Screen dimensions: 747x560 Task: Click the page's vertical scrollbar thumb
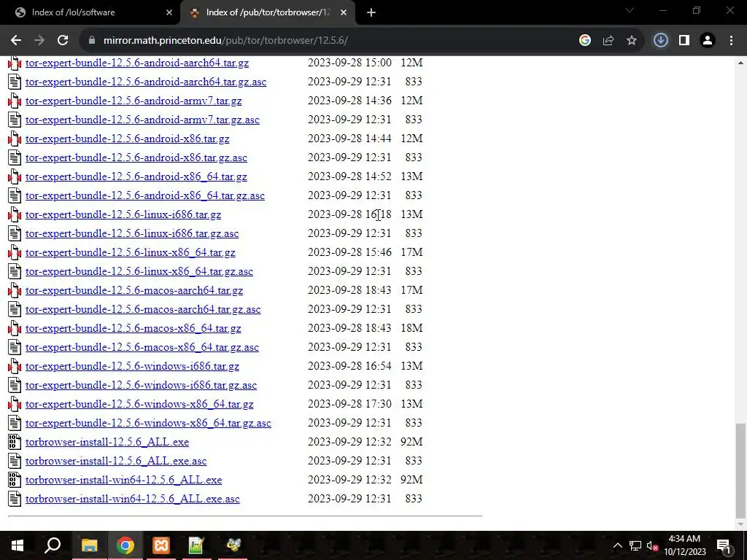[741, 470]
